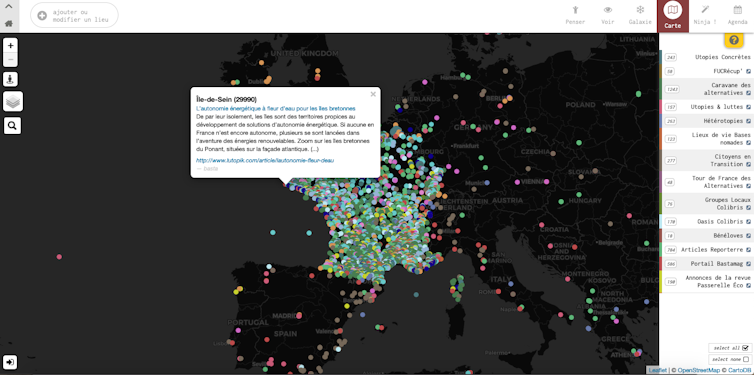This screenshot has width=754, height=375.
Task: Open FUCRécup' external link icon
Action: point(749,71)
